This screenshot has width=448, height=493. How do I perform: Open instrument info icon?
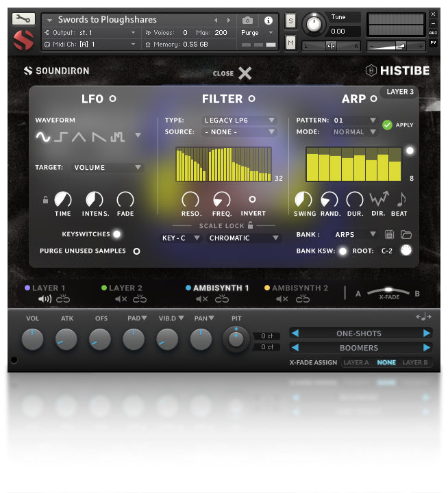pos(269,21)
